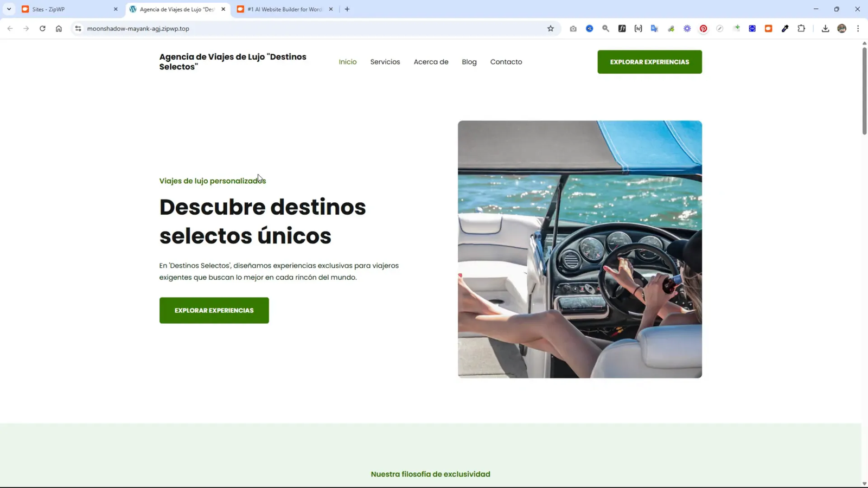Bookmark the page with the star
The height and width of the screenshot is (488, 868).
[550, 28]
